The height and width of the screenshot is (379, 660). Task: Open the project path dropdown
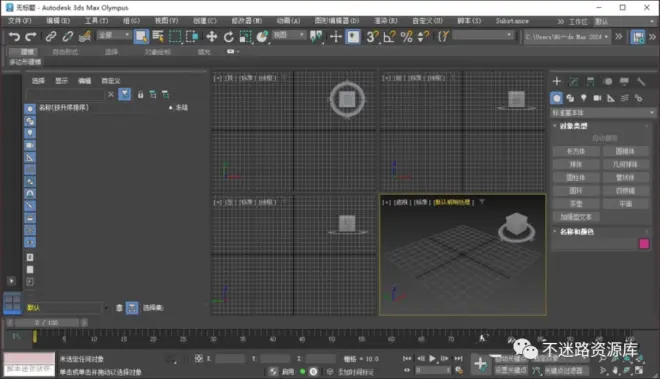pos(567,37)
